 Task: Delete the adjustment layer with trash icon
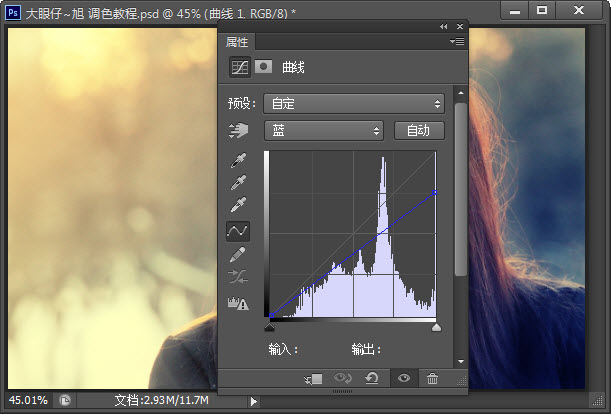point(432,379)
